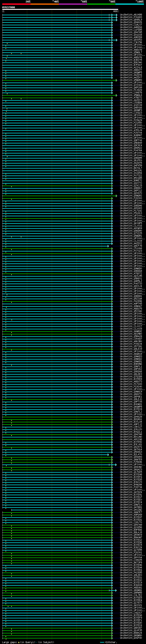Click the arrowhead of the UniRef100_Q8CF78 alignment
The image size is (146, 644).
tap(108, 246)
